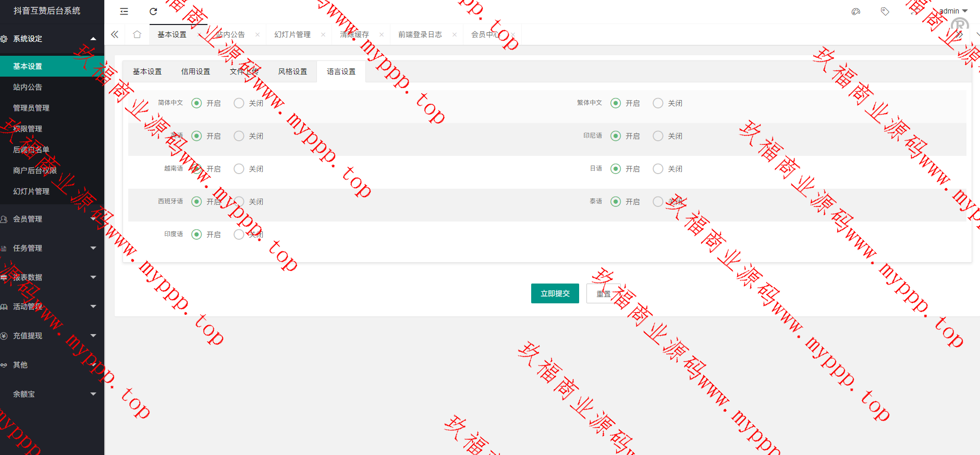Screen dimensions: 980x455
Task: Click the home tab icon
Action: tap(137, 34)
